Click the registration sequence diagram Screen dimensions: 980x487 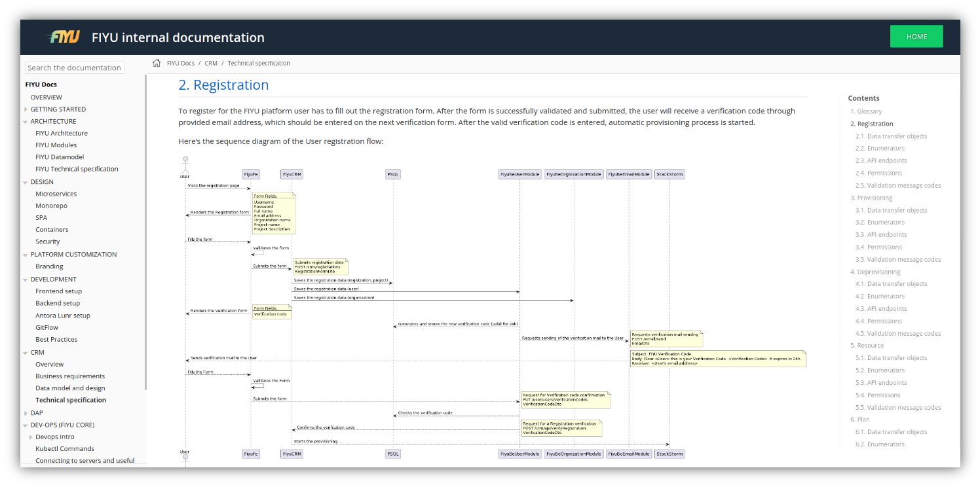pos(493,310)
